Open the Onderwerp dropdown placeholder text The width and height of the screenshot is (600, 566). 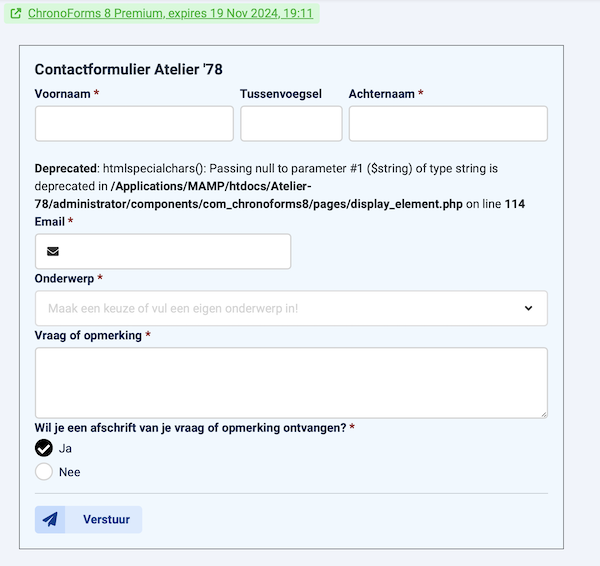tap(173, 309)
